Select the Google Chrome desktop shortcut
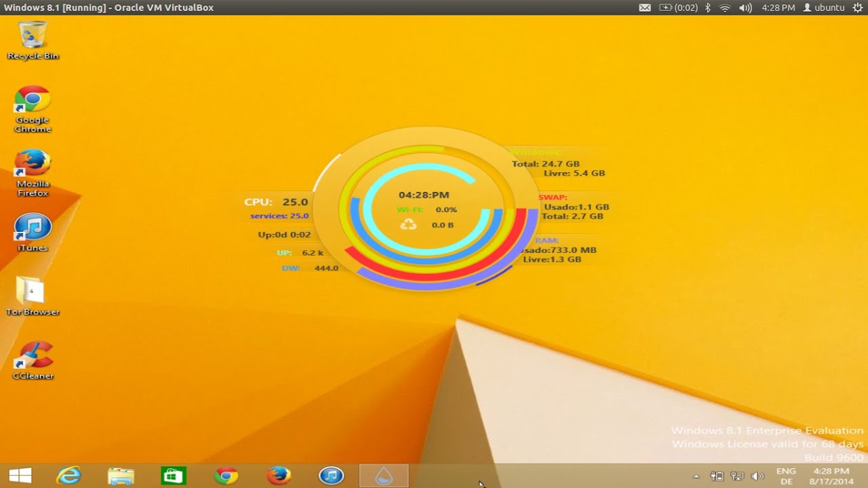The height and width of the screenshot is (488, 868). point(33,109)
